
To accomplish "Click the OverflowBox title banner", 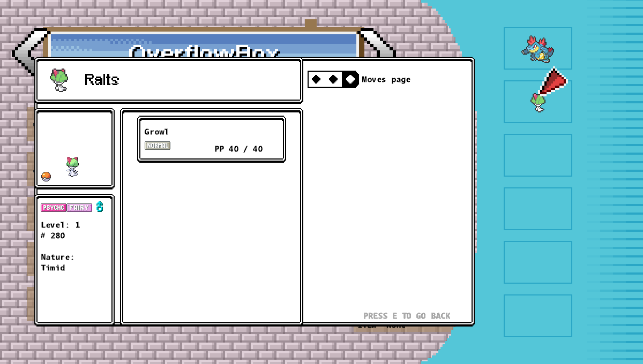I will click(204, 45).
